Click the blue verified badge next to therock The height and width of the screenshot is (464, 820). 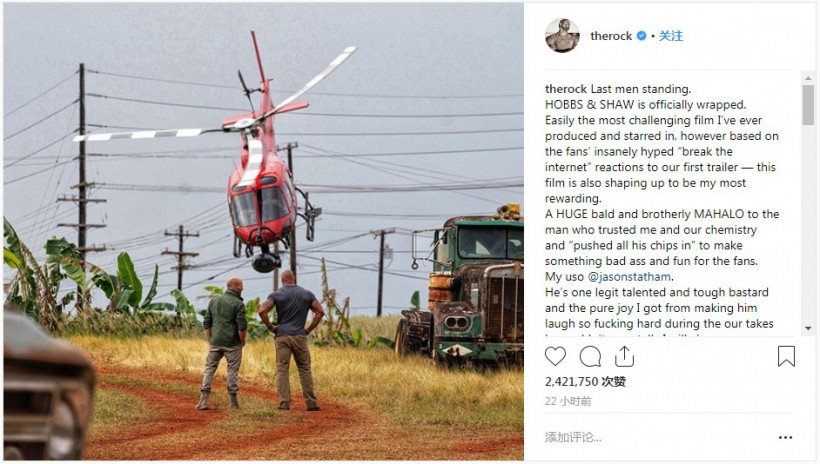coord(641,36)
